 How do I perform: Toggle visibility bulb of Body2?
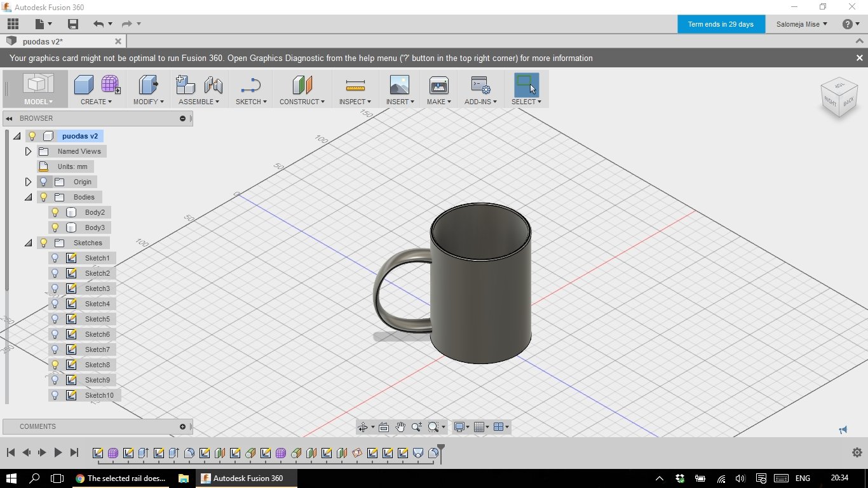tap(55, 212)
